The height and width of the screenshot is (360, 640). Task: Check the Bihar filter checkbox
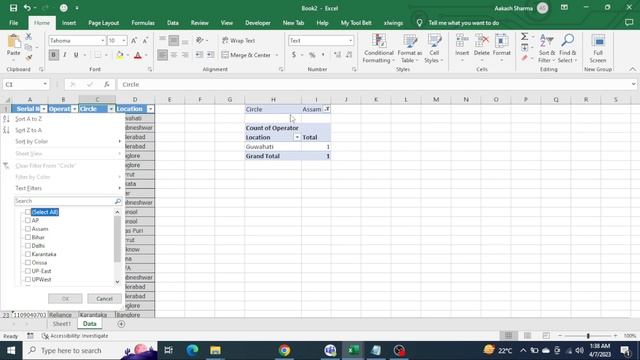pyautogui.click(x=28, y=237)
